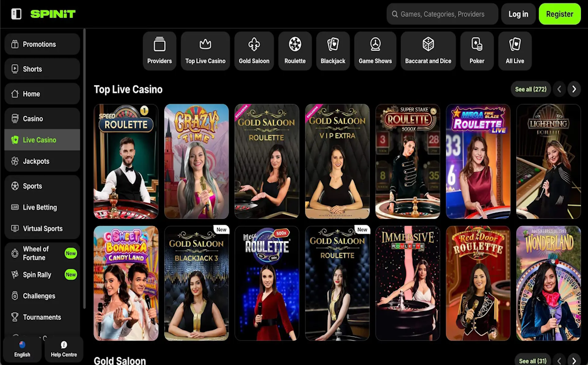Open the Providers category

(x=159, y=51)
